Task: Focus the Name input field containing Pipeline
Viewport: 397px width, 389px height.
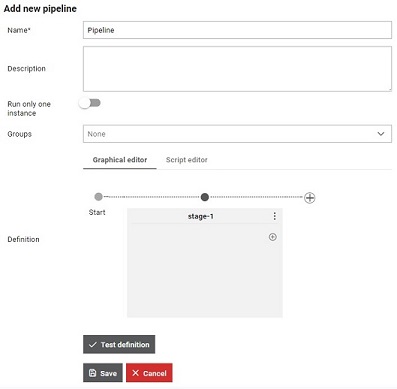Action: [237, 30]
